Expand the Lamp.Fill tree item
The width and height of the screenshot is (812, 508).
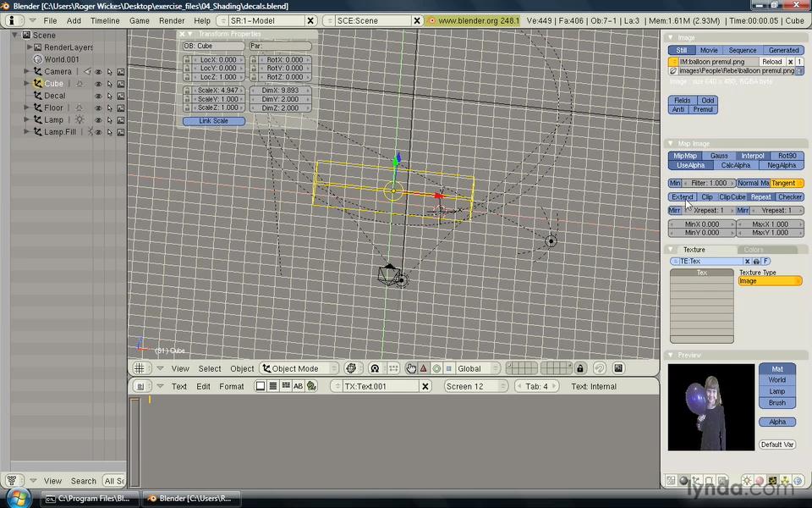coord(26,132)
